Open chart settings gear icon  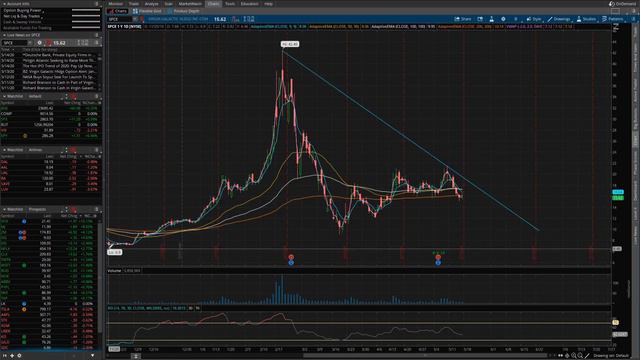pyautogui.click(x=503, y=19)
